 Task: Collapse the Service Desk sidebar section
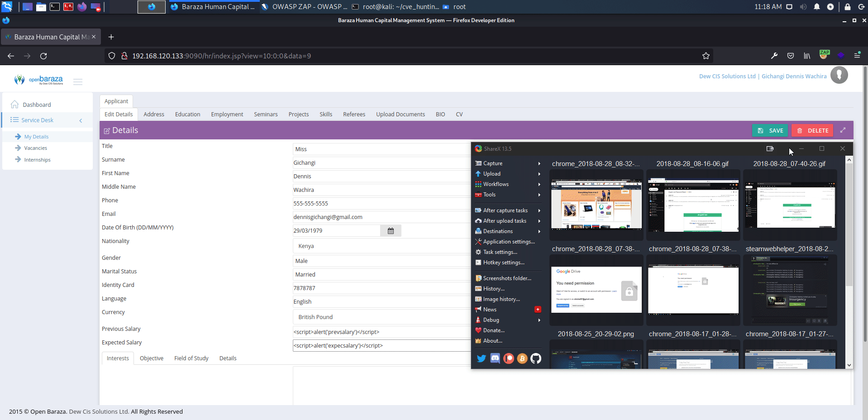[81, 120]
